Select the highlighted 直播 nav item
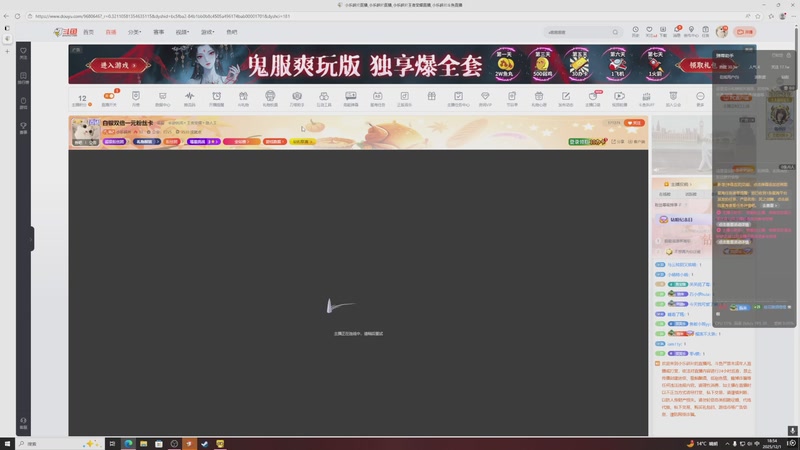Screen dimensions: 800x450 click(x=111, y=32)
